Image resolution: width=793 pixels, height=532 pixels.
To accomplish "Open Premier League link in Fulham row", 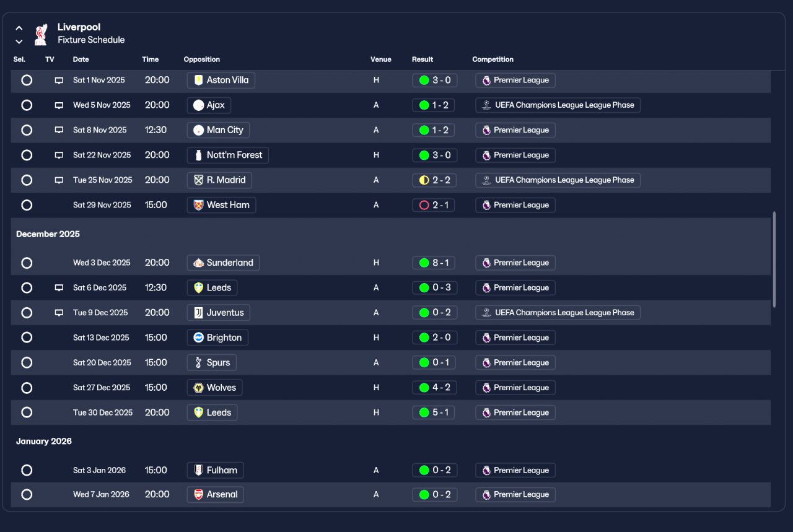I will (x=515, y=470).
